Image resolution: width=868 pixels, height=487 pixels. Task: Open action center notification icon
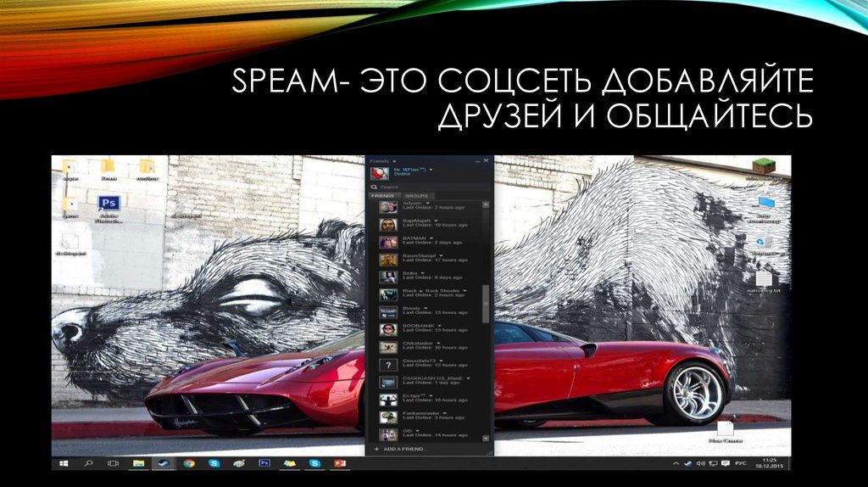(x=726, y=463)
